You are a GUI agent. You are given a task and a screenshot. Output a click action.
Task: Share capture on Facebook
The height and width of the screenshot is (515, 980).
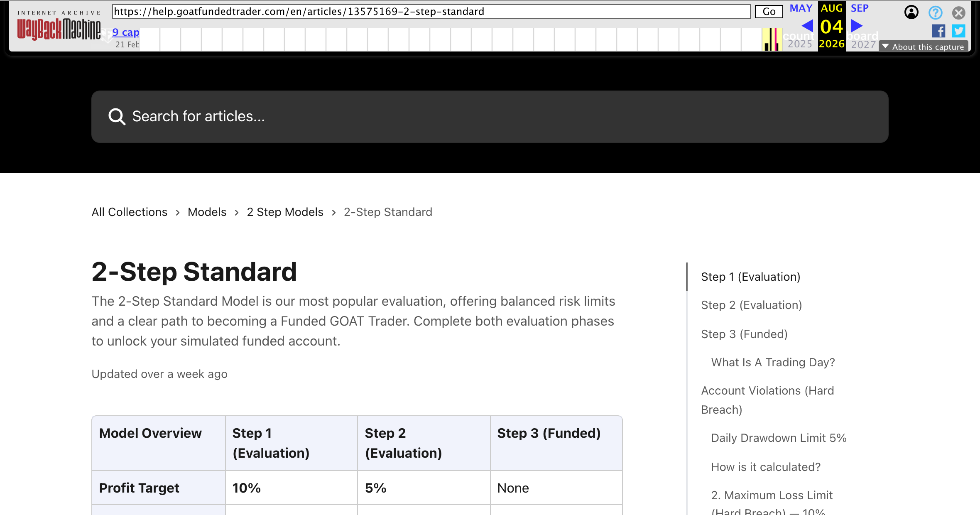[x=938, y=31]
